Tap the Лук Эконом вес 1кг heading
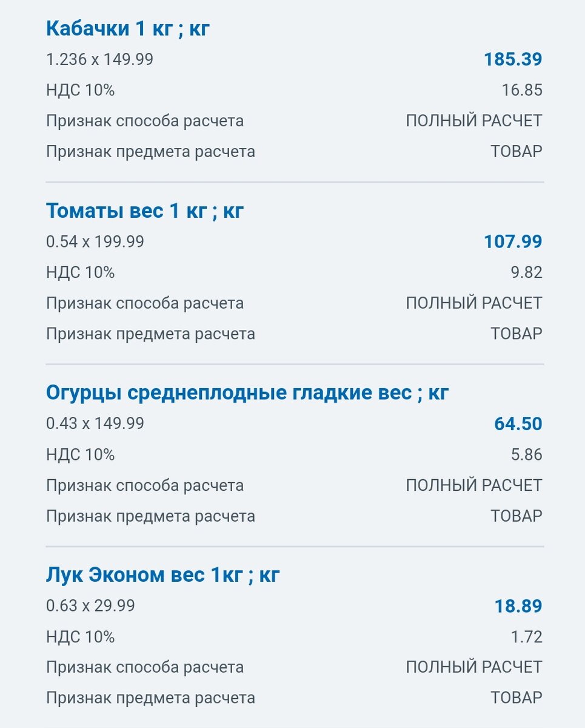585x728 pixels. click(163, 575)
